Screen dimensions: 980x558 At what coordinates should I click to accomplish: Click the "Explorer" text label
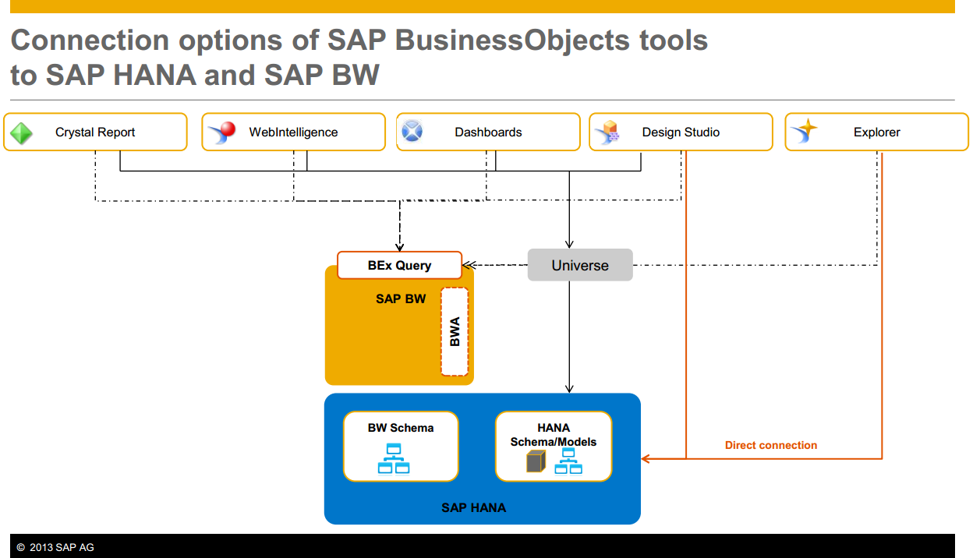pos(876,132)
